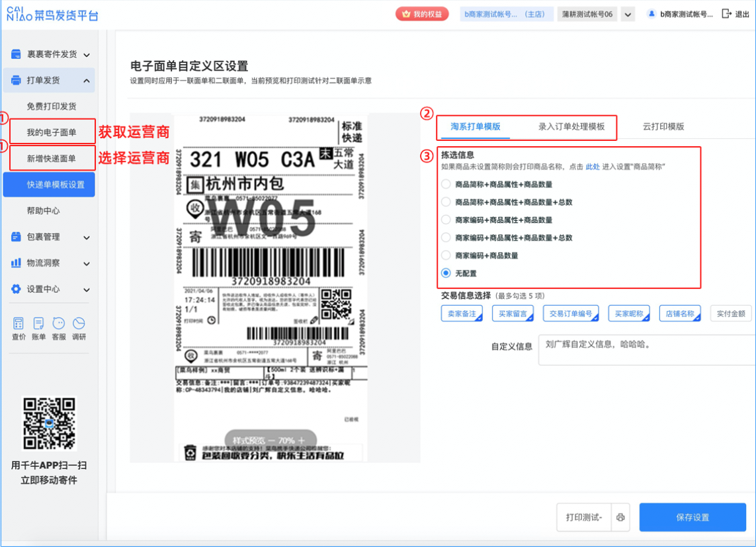756x547 pixels.
Task: Click the 裹裹寄件发货 sidebar icon
Action: (x=16, y=54)
